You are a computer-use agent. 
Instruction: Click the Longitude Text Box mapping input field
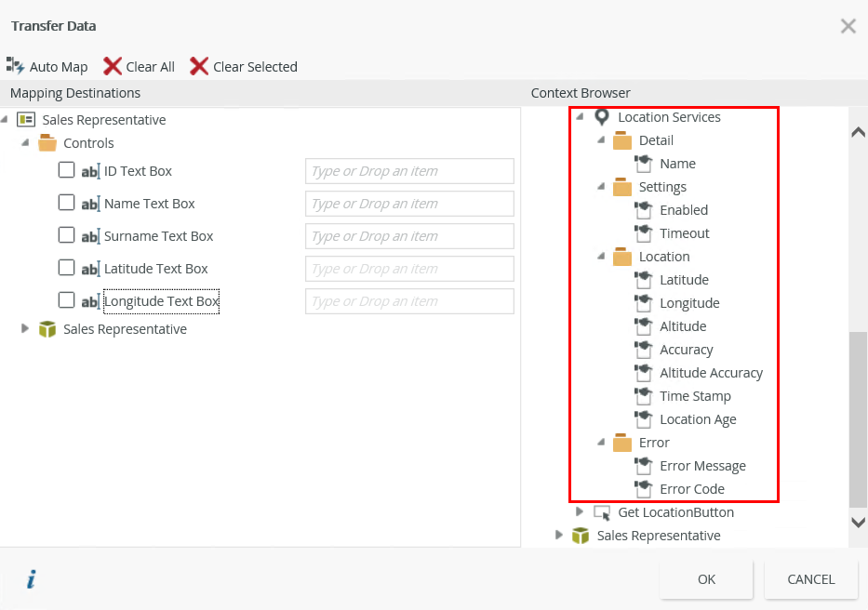tap(409, 301)
